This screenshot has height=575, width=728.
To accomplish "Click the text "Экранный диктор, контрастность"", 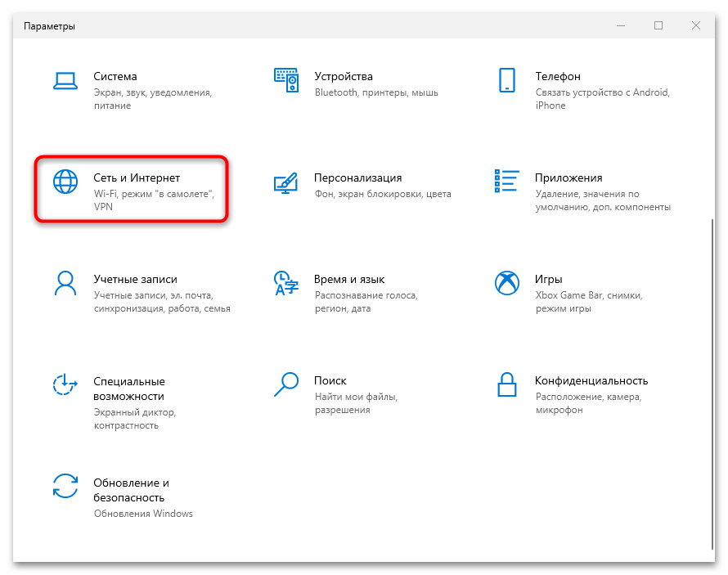I will point(135,419).
